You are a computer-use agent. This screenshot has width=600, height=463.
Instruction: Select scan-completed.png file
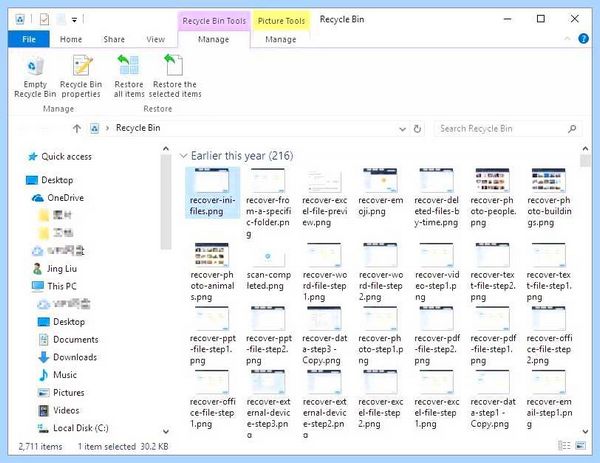click(268, 267)
